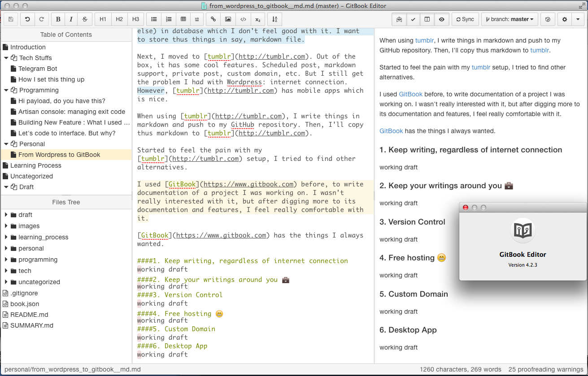The height and width of the screenshot is (376, 588).
Task: Insert a code block
Action: coord(243,19)
